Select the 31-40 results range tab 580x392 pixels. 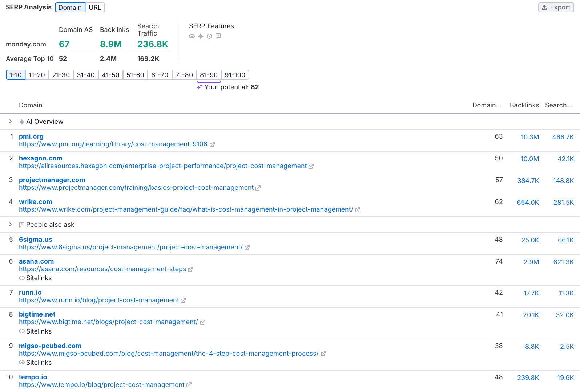click(86, 75)
